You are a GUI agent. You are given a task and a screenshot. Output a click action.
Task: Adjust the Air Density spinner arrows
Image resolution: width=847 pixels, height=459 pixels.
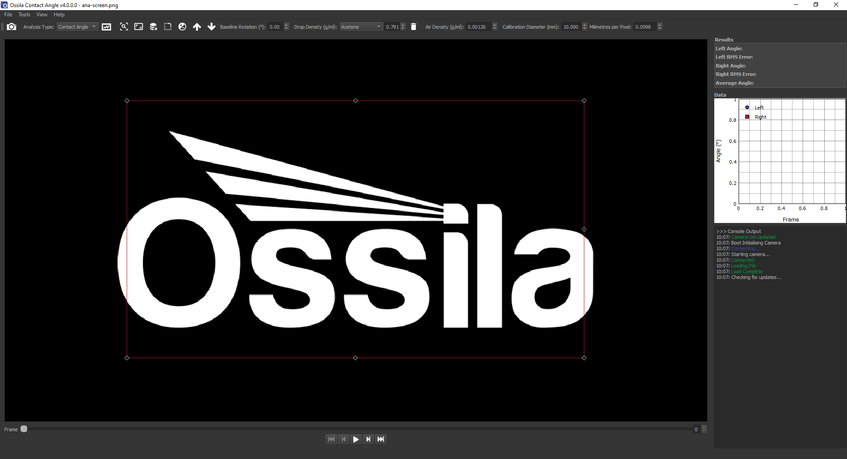pyautogui.click(x=495, y=26)
